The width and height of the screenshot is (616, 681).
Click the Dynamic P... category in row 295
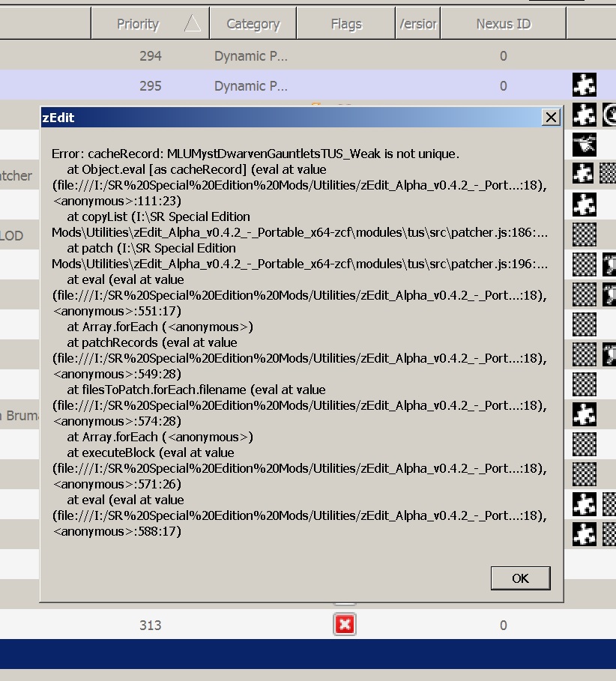(250, 86)
